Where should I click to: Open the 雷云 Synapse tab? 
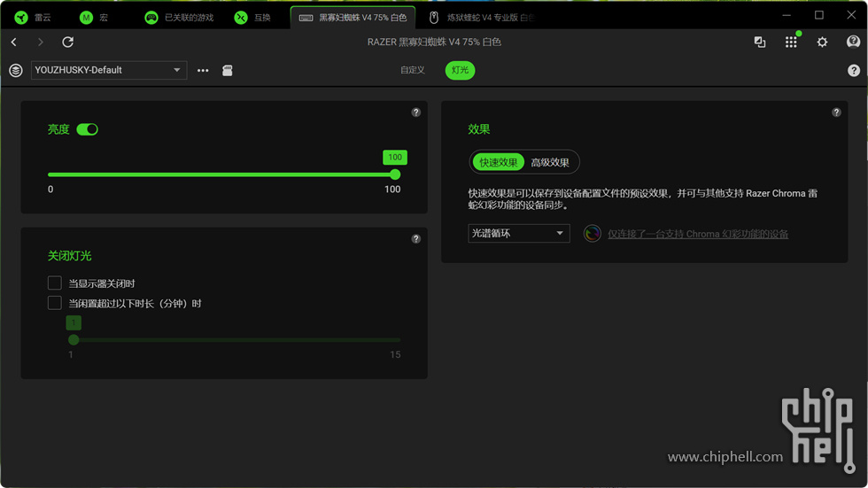pyautogui.click(x=34, y=18)
